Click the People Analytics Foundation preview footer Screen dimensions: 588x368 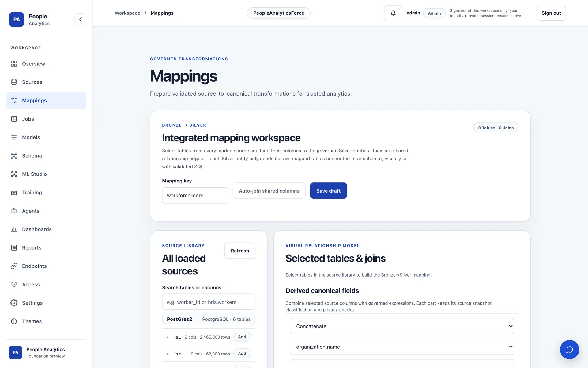46,352
